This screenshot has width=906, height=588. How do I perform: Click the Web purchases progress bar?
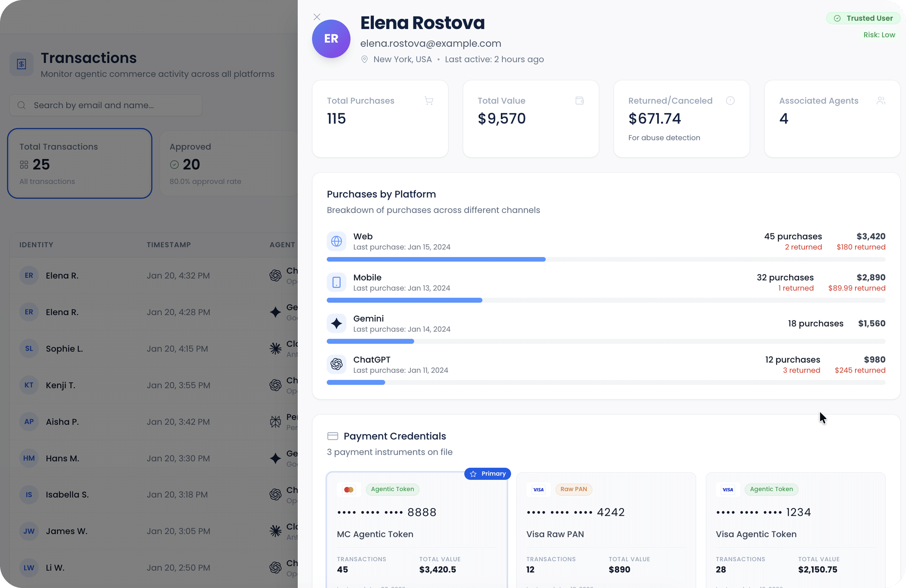pos(606,259)
